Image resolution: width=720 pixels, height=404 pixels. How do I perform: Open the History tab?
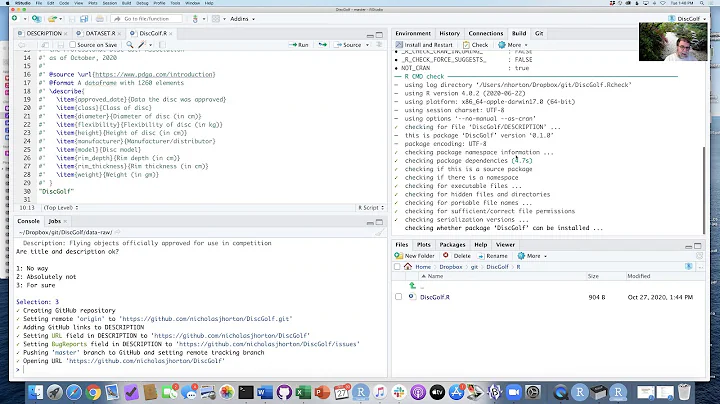[450, 34]
